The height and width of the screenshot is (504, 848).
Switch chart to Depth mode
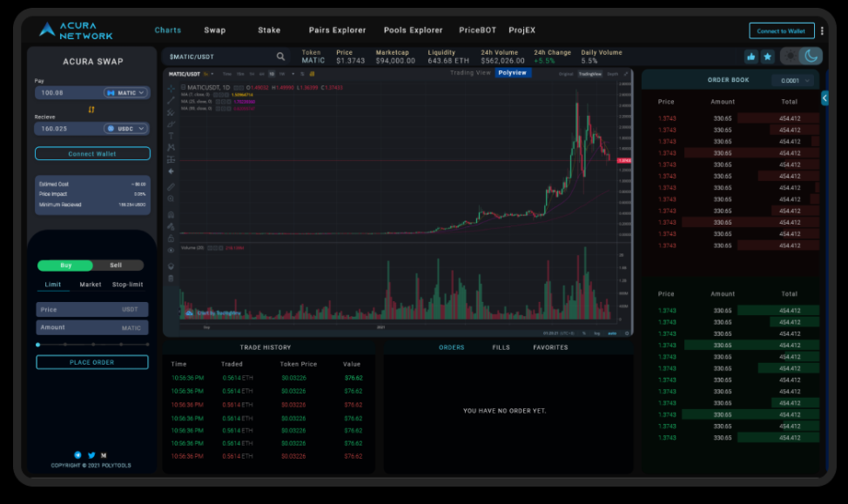612,74
